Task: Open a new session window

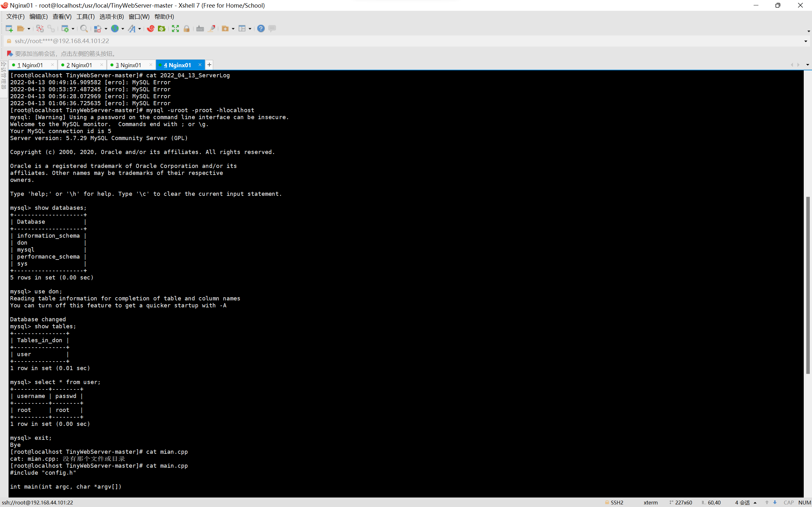Action: click(x=9, y=29)
